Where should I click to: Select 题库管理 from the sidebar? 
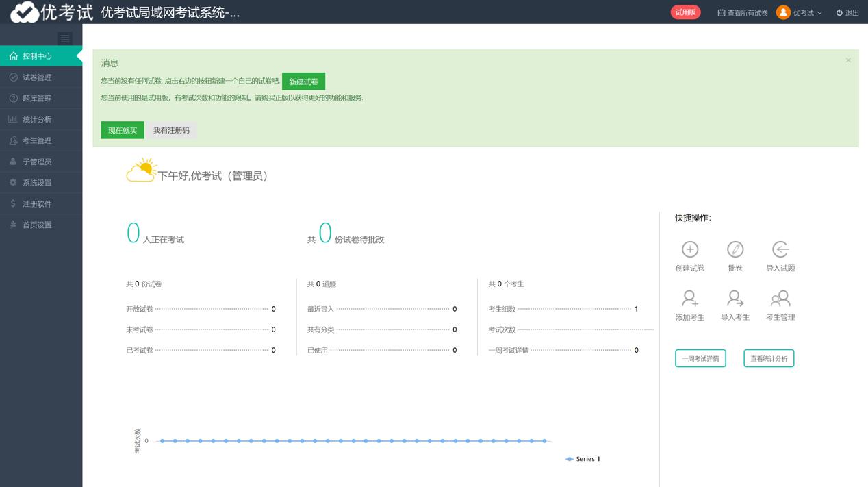(37, 99)
